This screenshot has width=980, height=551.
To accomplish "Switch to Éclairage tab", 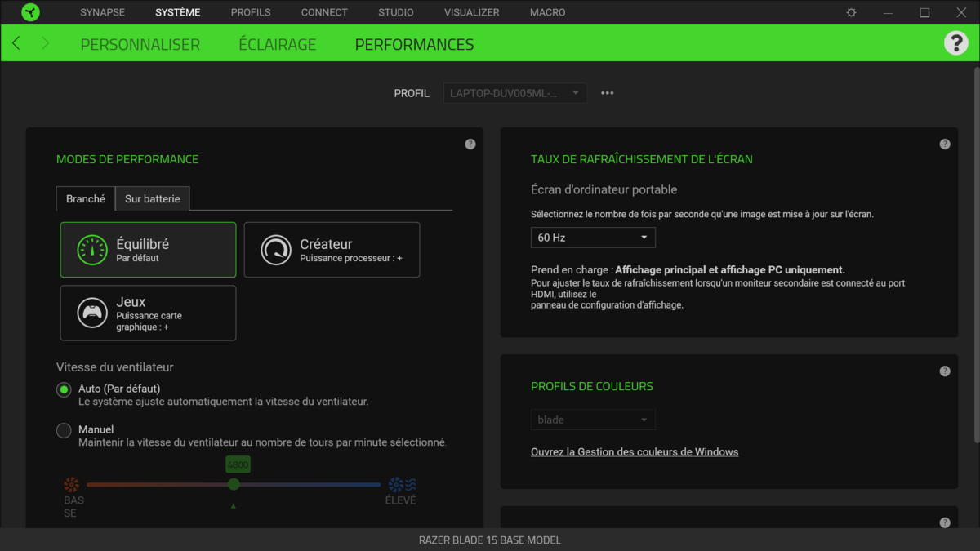I will 278,44.
